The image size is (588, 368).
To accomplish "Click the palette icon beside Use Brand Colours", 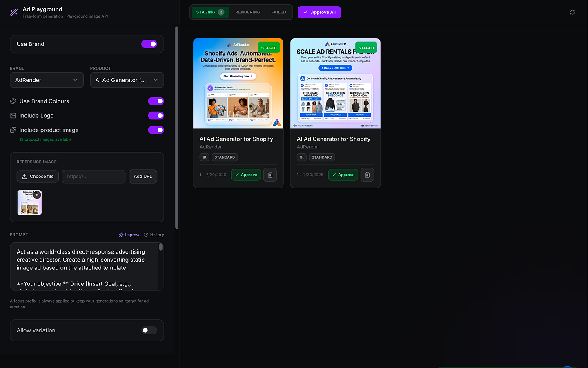I will 13,101.
